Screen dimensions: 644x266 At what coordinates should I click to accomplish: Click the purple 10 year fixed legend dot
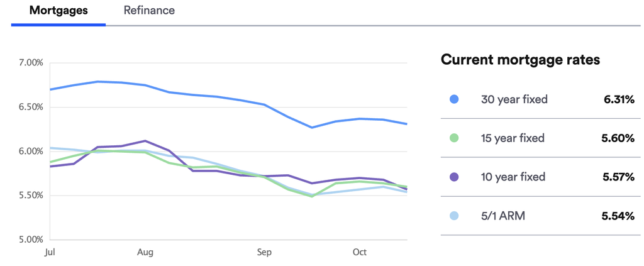[454, 177]
